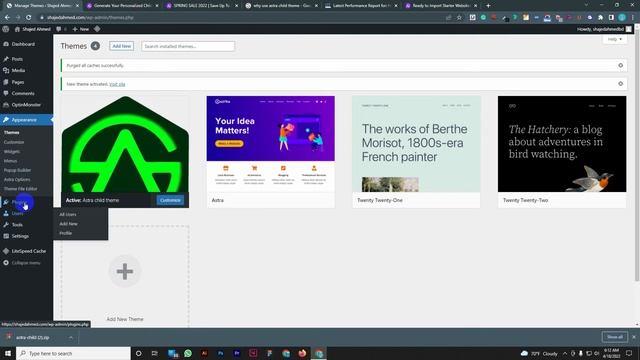Open Media library menu item
This screenshot has height=360, width=640.
click(18, 71)
